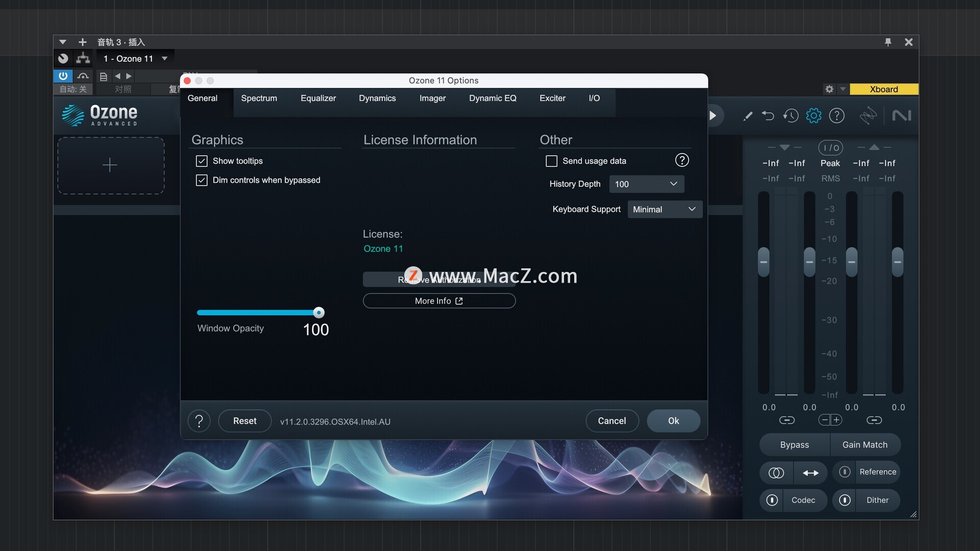The image size is (980, 551).
Task: Click the I/O meter button
Action: (x=830, y=148)
